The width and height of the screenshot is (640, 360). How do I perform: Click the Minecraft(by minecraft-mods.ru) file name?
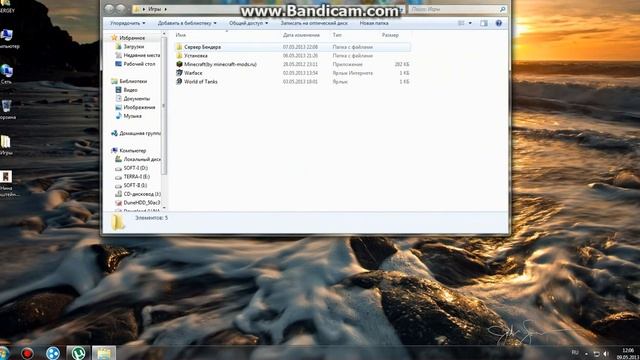[x=220, y=64]
